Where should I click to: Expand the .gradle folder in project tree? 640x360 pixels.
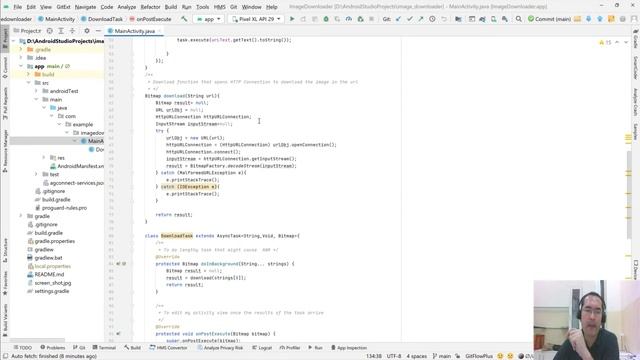pos(21,49)
